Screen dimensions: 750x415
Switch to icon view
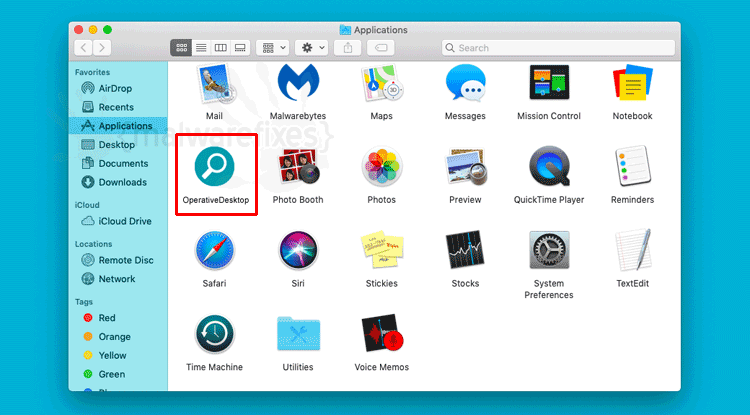click(181, 48)
